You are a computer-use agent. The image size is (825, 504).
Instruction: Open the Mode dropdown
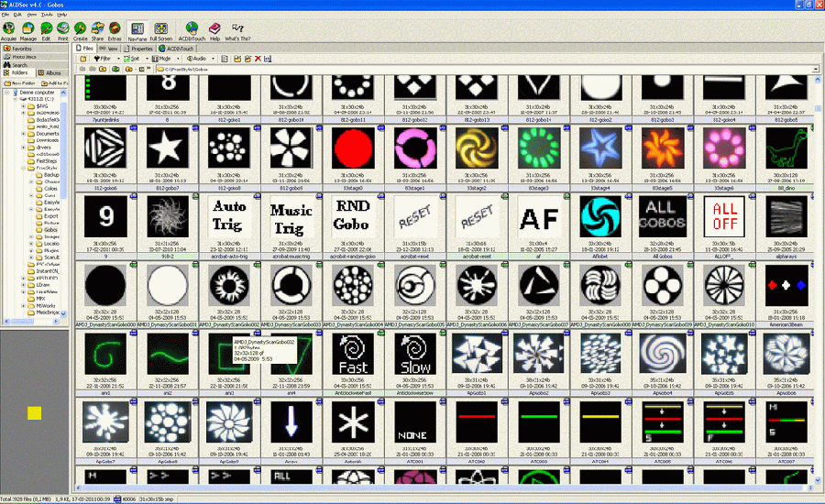(x=165, y=57)
